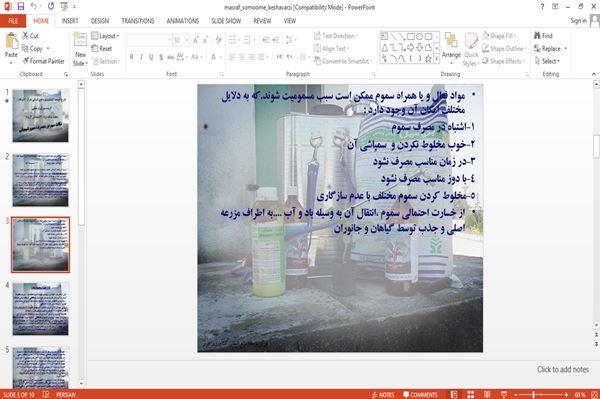Switch to the TRANSITIONS tab
The height and width of the screenshot is (399, 600).
pos(138,21)
